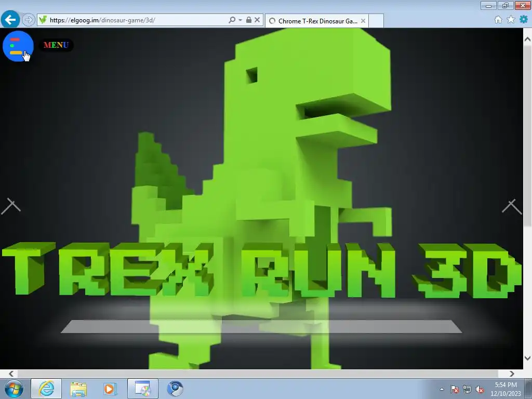Click the network status tray icon

click(x=467, y=390)
